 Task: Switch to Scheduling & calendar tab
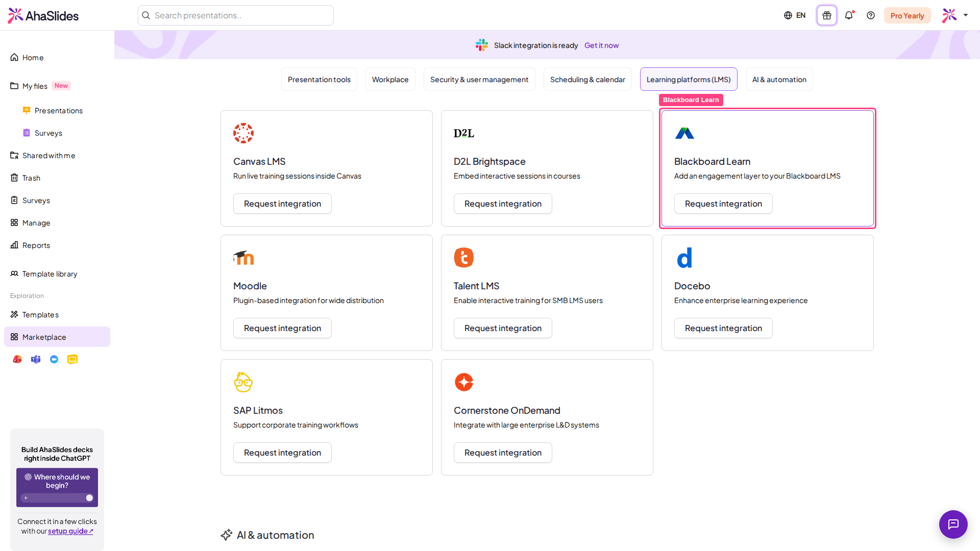coord(587,79)
